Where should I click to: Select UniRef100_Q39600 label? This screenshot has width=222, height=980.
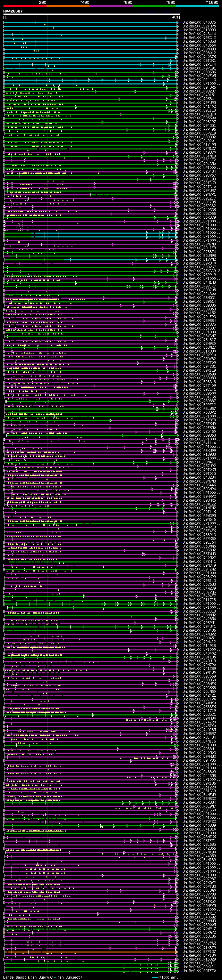coord(199,393)
